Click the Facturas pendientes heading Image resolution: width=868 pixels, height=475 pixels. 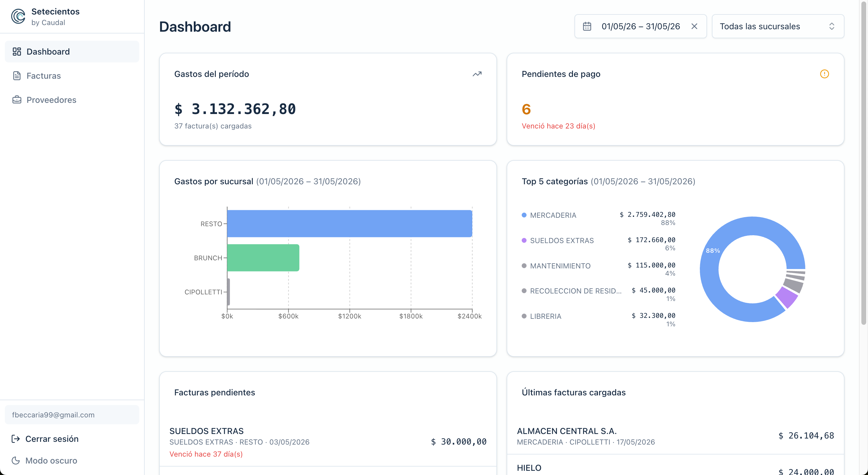[214, 392]
